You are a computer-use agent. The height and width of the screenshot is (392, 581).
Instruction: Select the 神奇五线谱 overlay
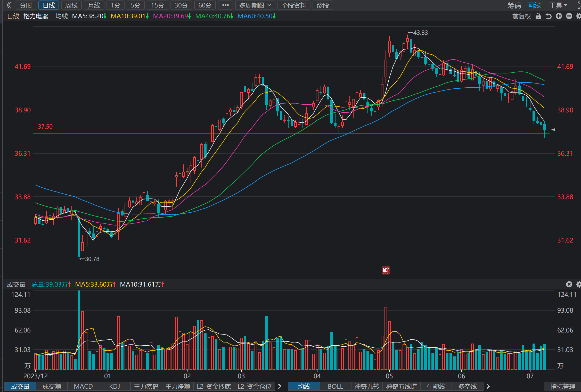tap(402, 386)
